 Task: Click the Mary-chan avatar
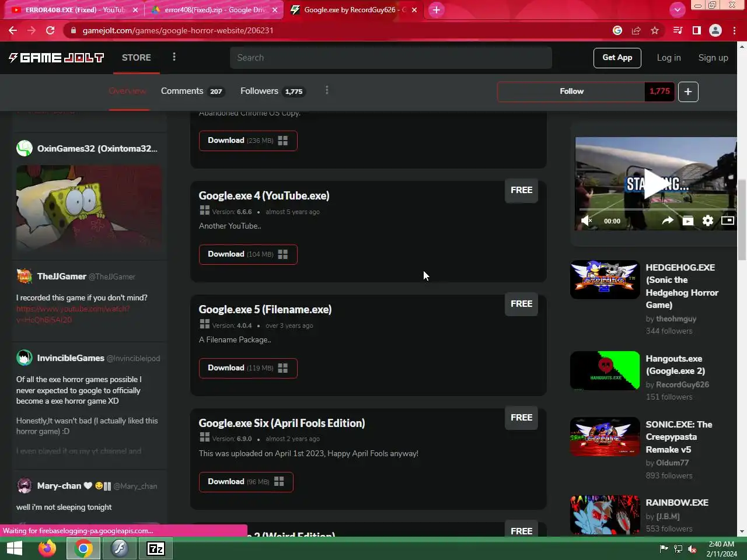25,485
